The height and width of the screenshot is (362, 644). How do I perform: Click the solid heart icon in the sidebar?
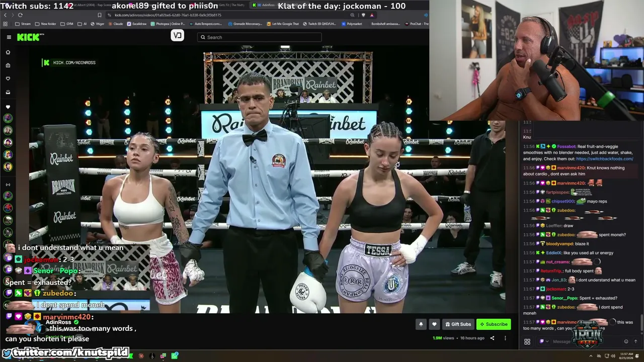[8, 107]
